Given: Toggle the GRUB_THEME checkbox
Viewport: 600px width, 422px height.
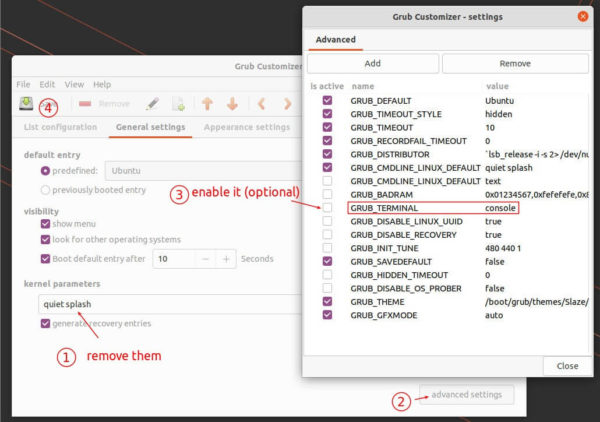Looking at the screenshot, I should click(x=327, y=301).
